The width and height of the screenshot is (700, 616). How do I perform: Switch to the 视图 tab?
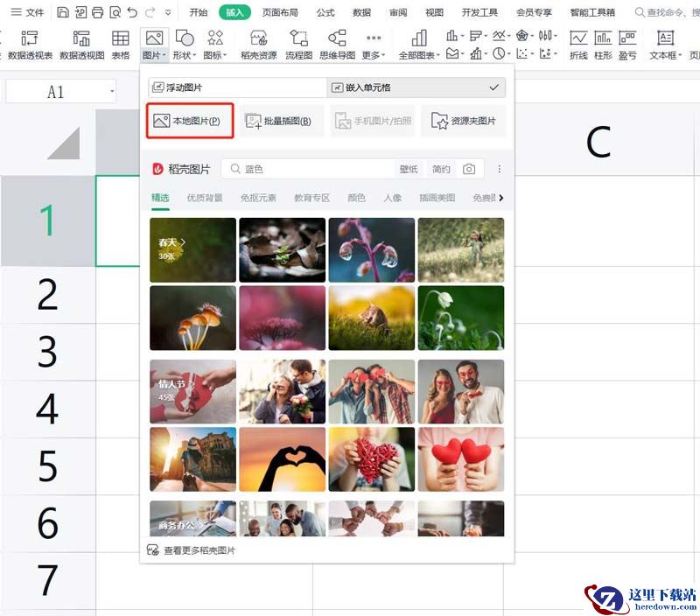(434, 12)
